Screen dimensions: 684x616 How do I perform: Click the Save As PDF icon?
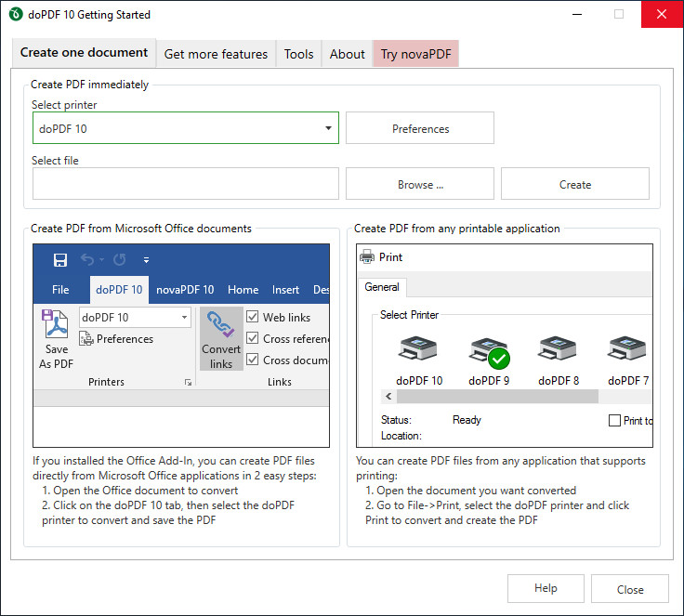55,324
